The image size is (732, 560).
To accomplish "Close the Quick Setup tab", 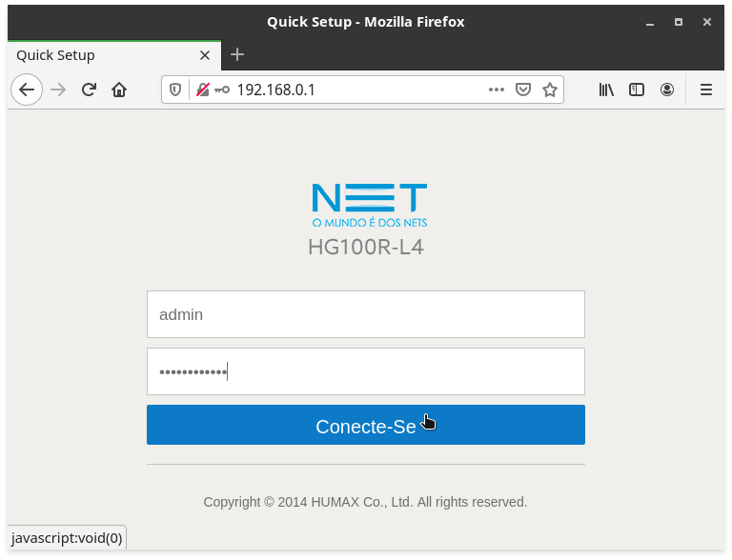I will click(205, 55).
